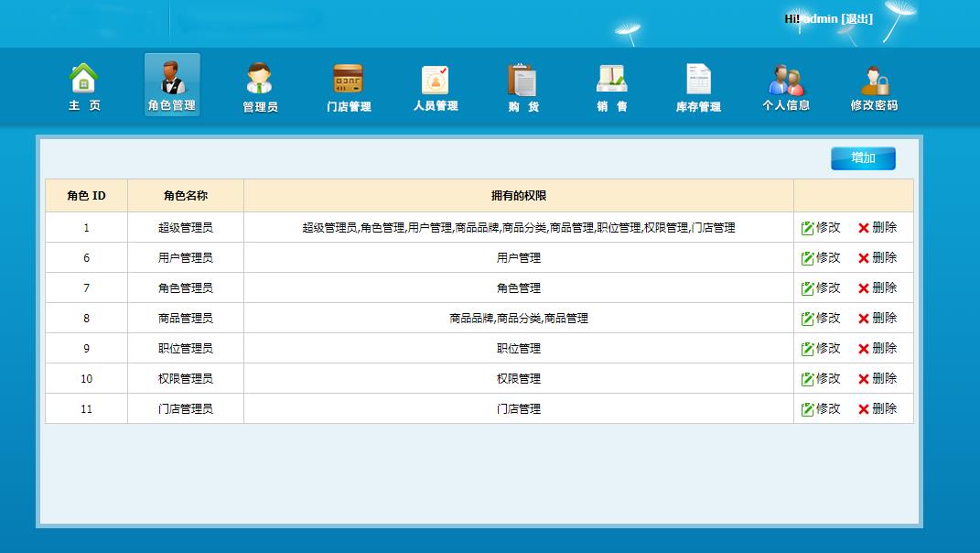Screen dimensions: 980x553
Task: Click the 增加 add button
Action: (863, 158)
